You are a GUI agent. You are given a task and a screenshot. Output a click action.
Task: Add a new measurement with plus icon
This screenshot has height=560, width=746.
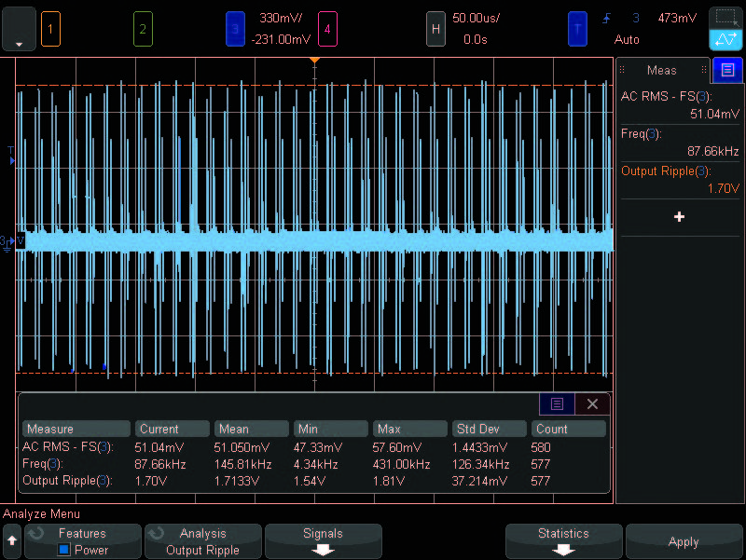[679, 216]
